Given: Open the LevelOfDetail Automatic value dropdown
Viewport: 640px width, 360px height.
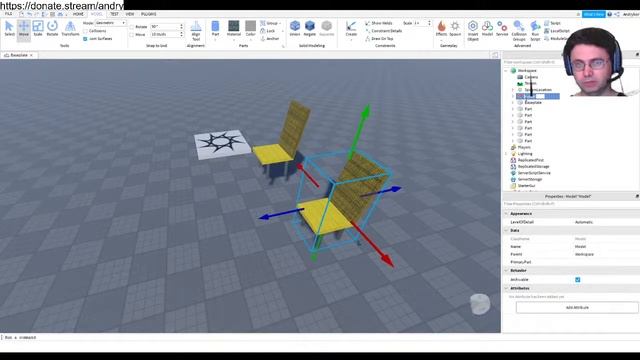Looking at the screenshot, I should pos(606,222).
